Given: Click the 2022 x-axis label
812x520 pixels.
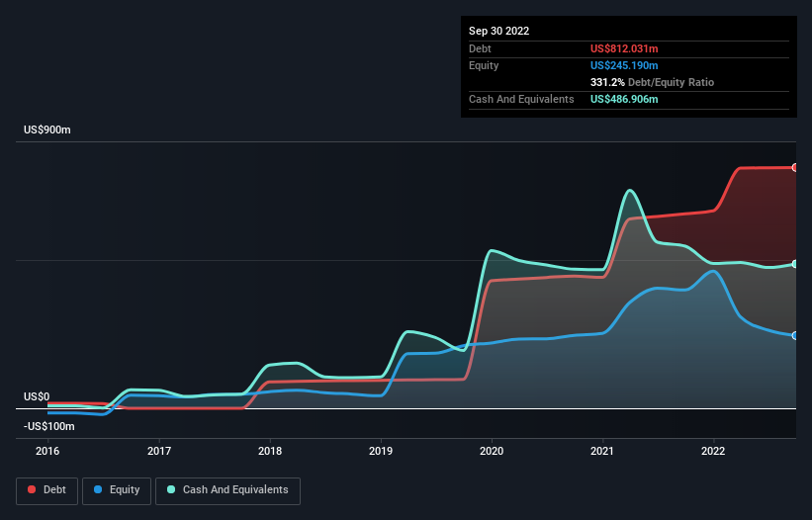Looking at the screenshot, I should (713, 451).
